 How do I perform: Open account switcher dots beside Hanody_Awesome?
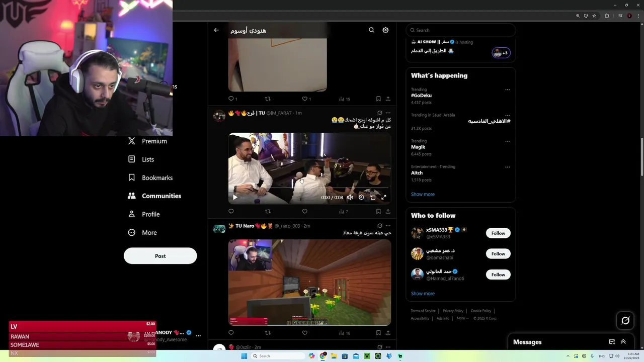(x=198, y=335)
